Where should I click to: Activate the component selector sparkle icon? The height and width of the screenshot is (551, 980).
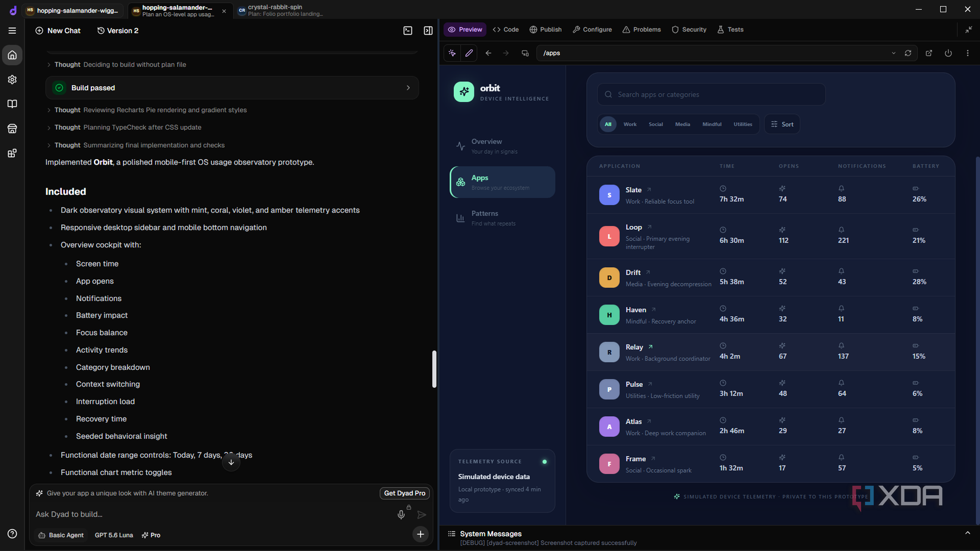pos(453,53)
